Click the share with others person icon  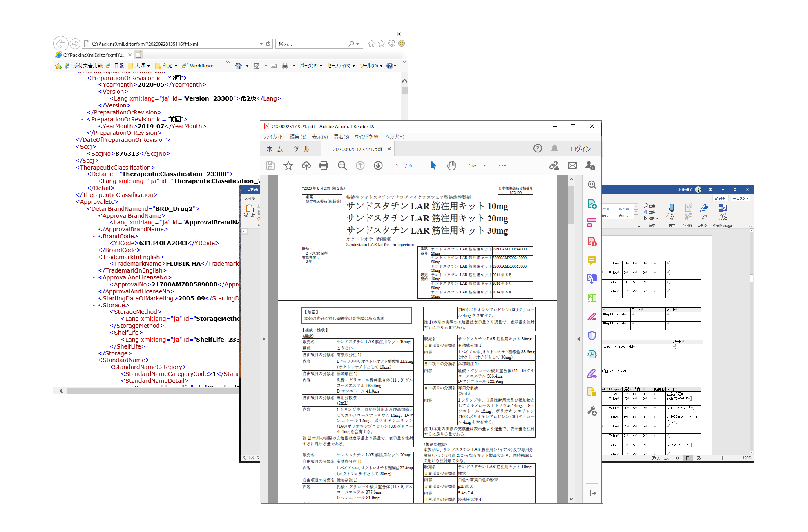coord(590,165)
